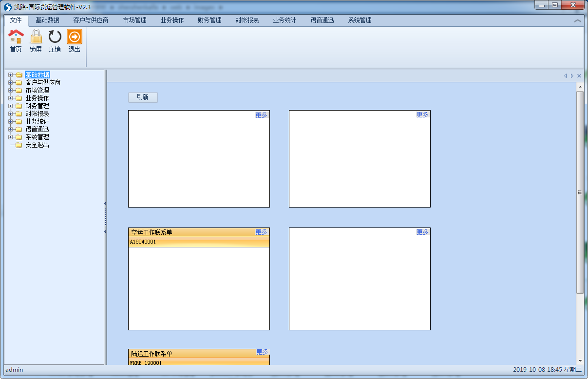Select 客户与供应商 in the sidebar tree
This screenshot has width=588, height=379.
pyautogui.click(x=43, y=83)
